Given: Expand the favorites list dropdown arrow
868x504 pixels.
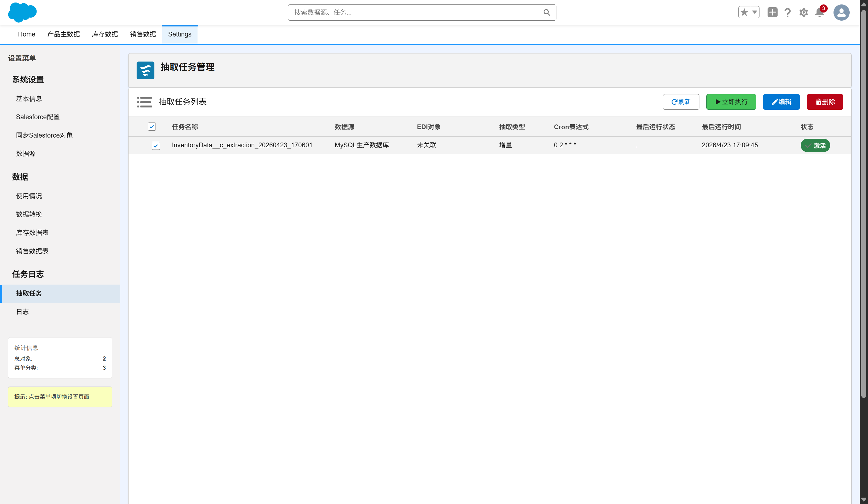Looking at the screenshot, I should click(x=755, y=13).
